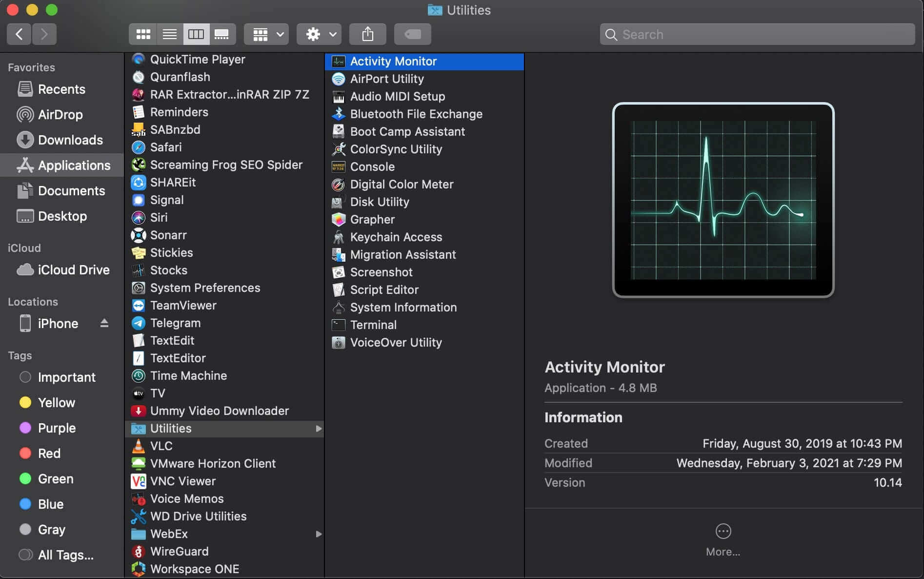
Task: Click the More... button in preview
Action: click(x=723, y=540)
